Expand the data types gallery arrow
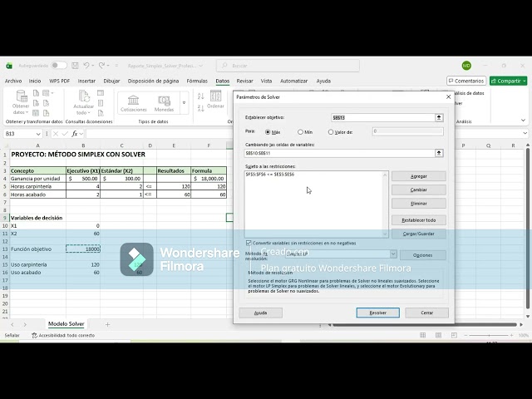Viewport: 532px width, 399px height. [x=185, y=103]
